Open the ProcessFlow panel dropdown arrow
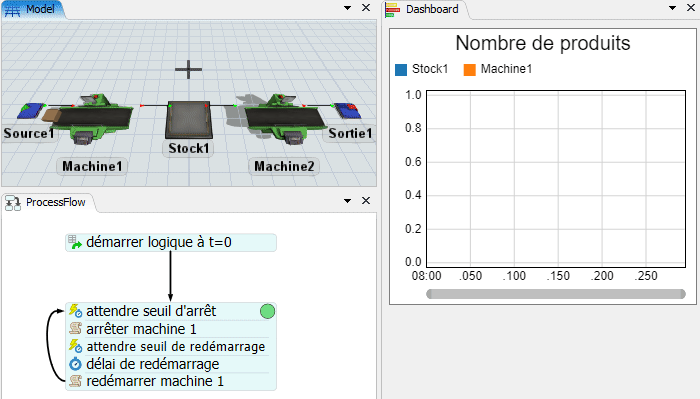The height and width of the screenshot is (399, 700). [347, 201]
